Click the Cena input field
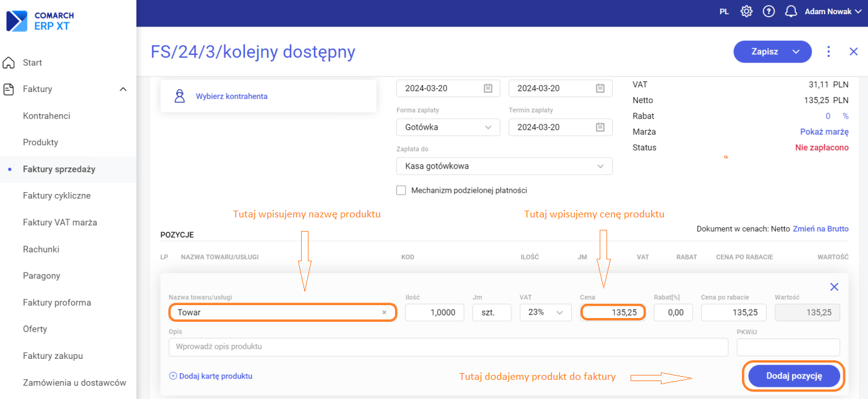The width and height of the screenshot is (868, 399). point(613,313)
